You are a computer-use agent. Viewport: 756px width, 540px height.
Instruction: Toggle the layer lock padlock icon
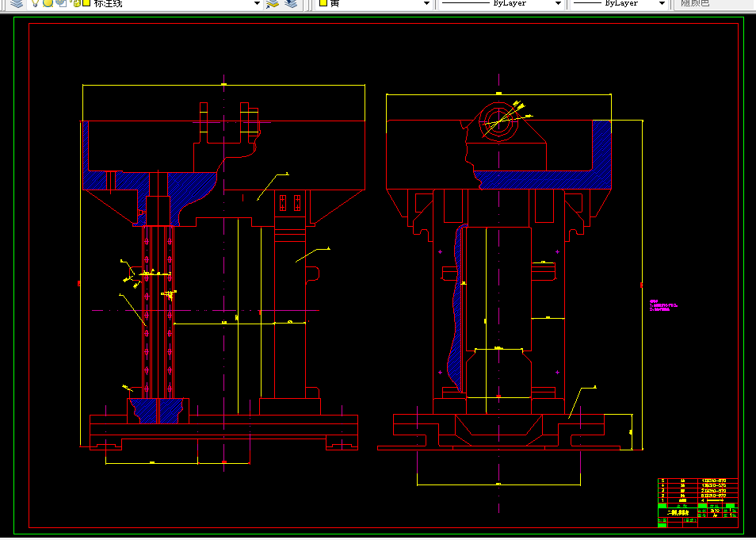pos(76,3)
